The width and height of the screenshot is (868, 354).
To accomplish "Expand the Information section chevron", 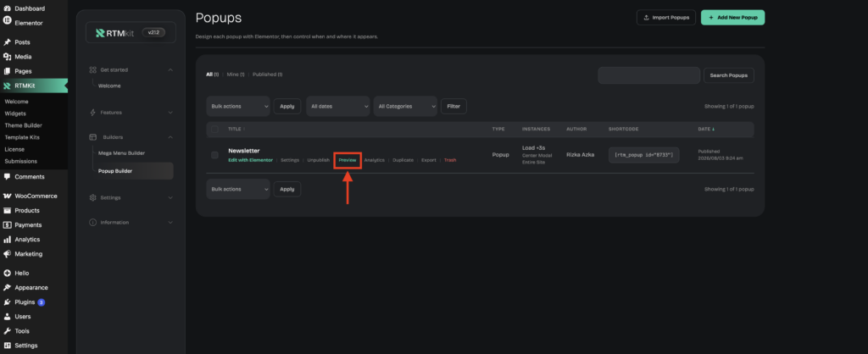I will pos(170,223).
